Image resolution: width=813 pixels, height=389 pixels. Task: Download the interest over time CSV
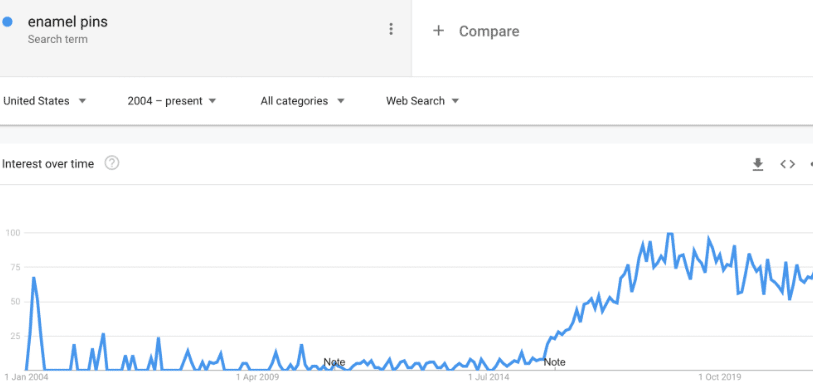point(758,164)
